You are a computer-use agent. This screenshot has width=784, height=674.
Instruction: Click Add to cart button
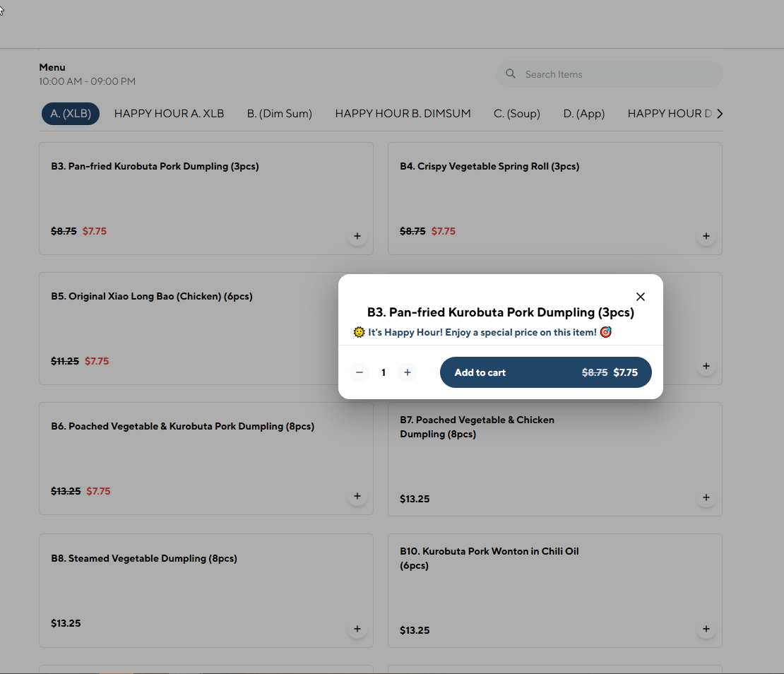(545, 372)
